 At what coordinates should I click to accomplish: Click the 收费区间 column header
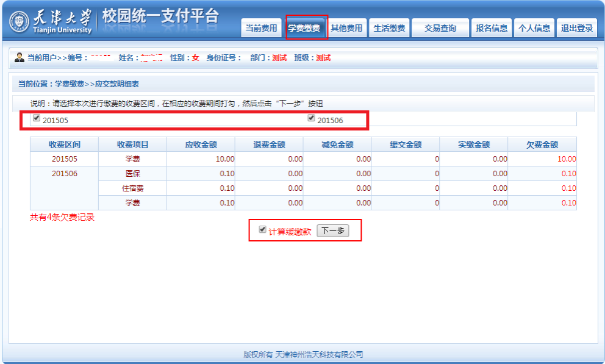[x=64, y=145]
